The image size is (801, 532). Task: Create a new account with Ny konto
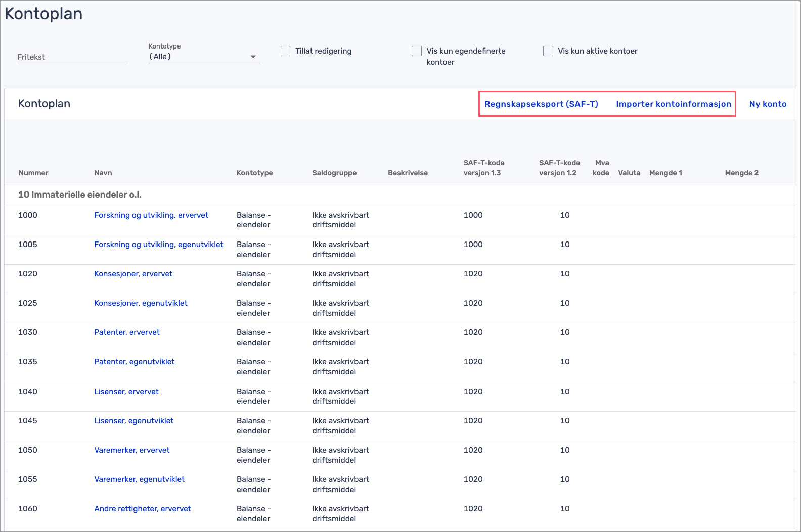(x=768, y=104)
